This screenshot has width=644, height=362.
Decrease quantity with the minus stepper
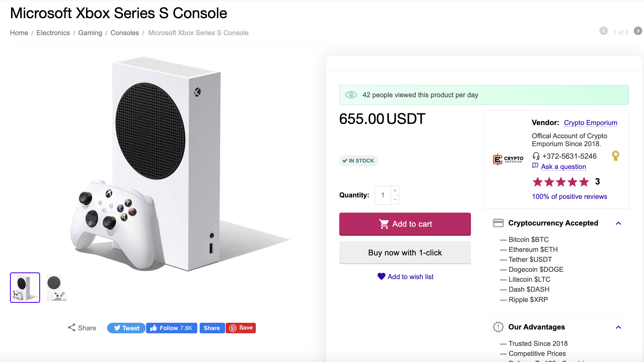[x=395, y=199]
